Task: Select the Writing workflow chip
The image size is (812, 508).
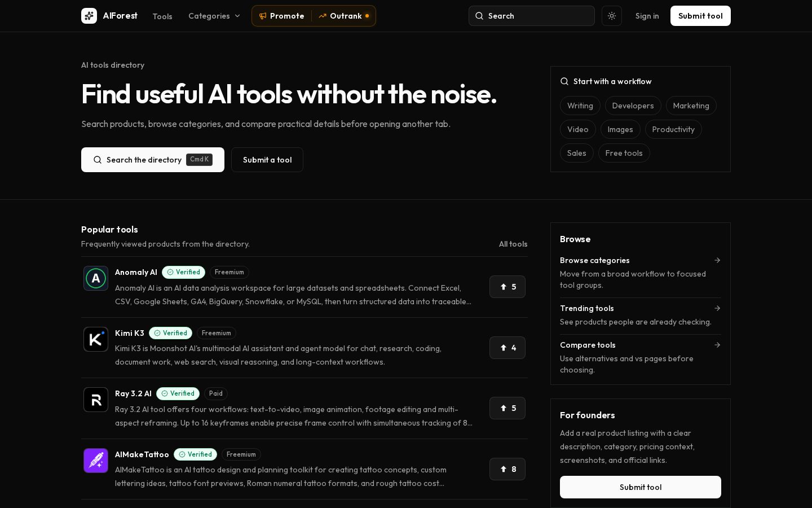Action: click(x=580, y=106)
